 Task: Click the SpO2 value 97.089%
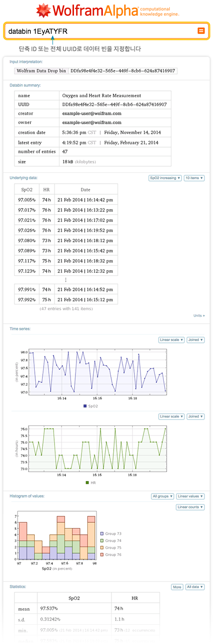27,251
